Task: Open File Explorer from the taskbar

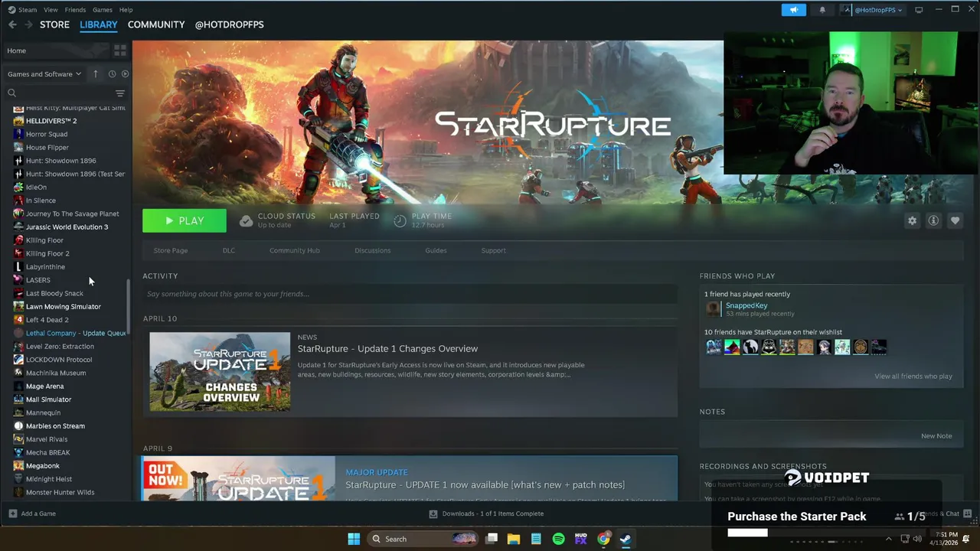Action: 514,539
